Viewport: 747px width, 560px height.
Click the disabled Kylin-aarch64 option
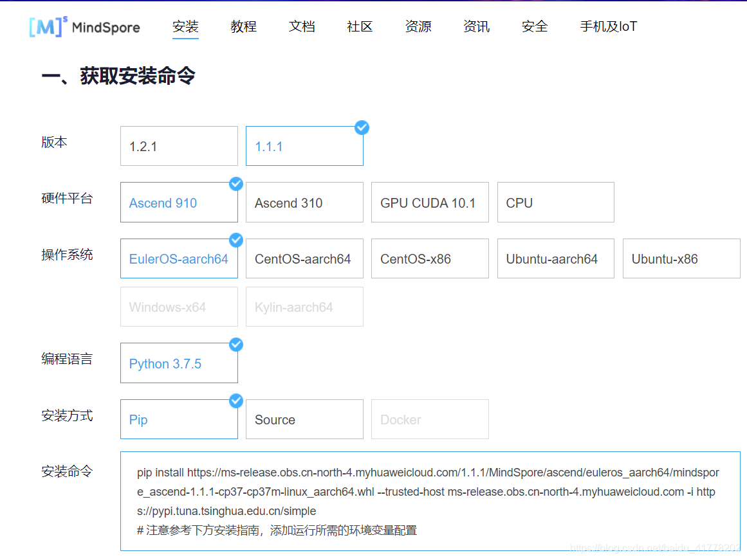click(304, 307)
